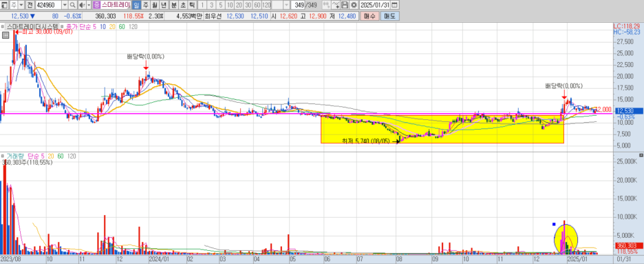Screen dimensions: 644x264
Task: Click the 118.55% volume ratio text
Action: point(134,16)
